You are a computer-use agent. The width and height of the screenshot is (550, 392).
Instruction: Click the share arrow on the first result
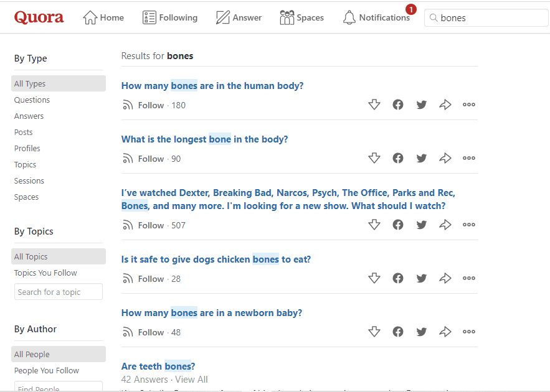445,105
